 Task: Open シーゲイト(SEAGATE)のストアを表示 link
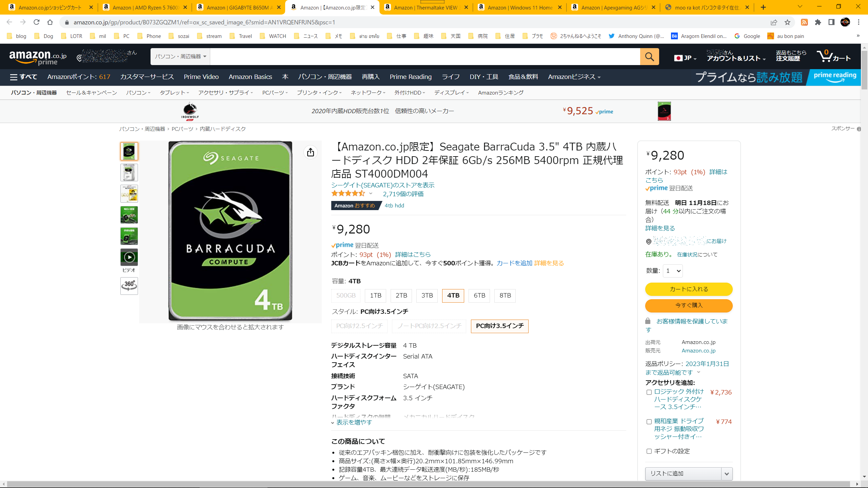coord(383,185)
